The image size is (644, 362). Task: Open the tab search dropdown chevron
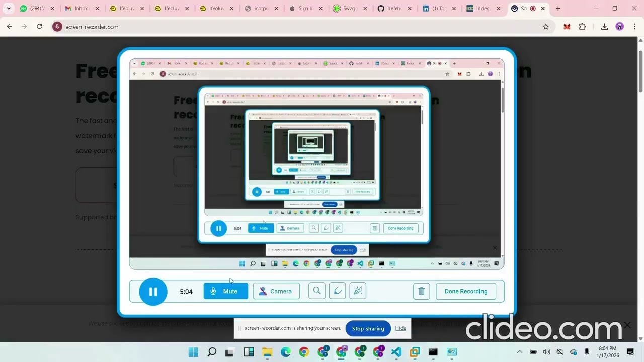click(9, 9)
